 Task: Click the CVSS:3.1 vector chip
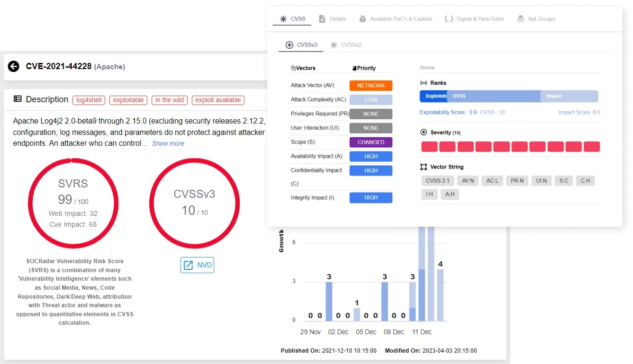click(x=437, y=181)
